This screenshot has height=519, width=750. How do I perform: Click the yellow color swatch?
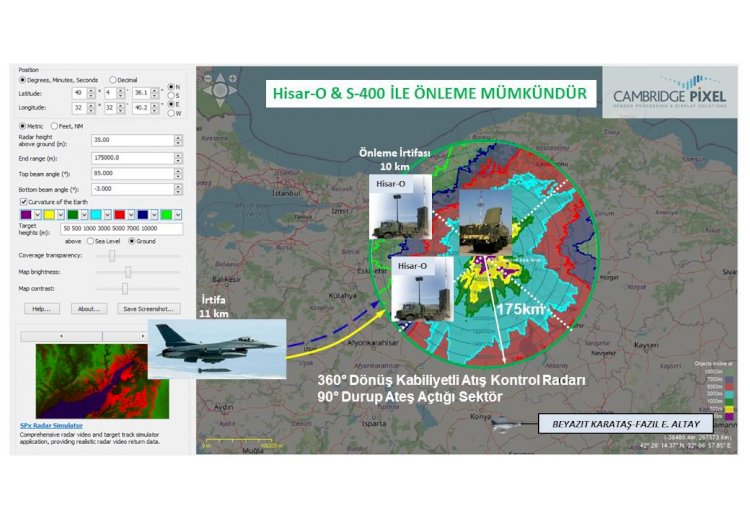(49, 215)
